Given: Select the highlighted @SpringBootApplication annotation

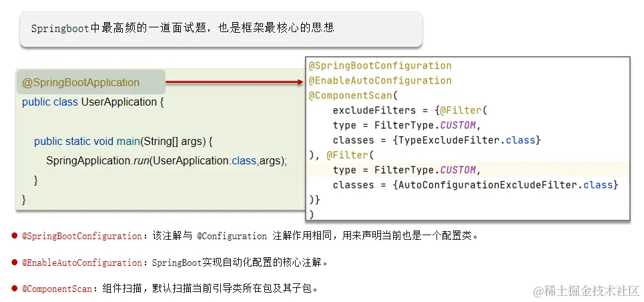Looking at the screenshot, I should click(81, 82).
